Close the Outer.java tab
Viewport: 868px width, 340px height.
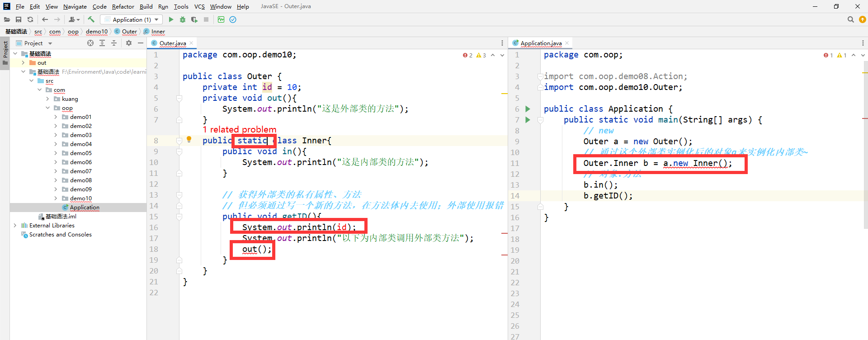[x=191, y=43]
